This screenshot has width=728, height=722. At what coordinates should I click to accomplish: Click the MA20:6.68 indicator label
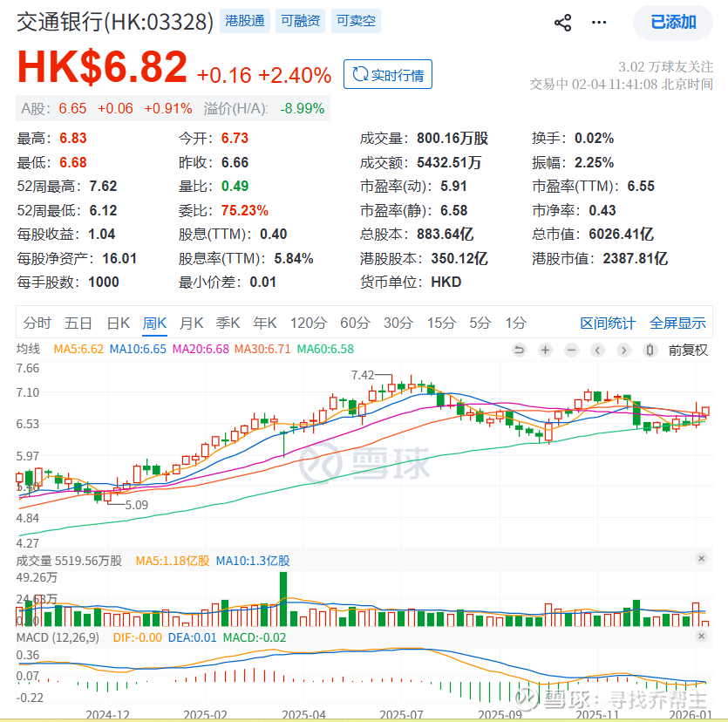[201, 349]
